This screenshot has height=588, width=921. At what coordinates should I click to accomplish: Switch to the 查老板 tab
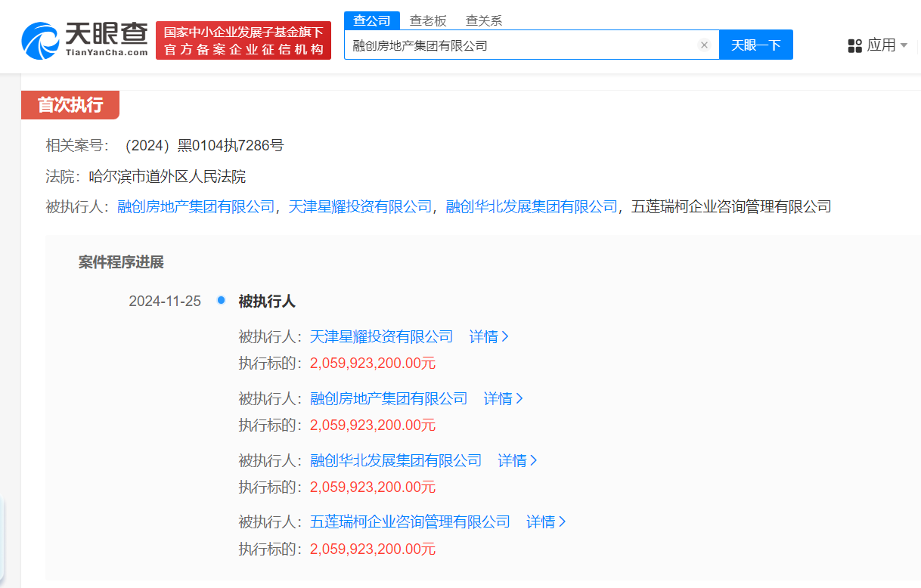428,20
